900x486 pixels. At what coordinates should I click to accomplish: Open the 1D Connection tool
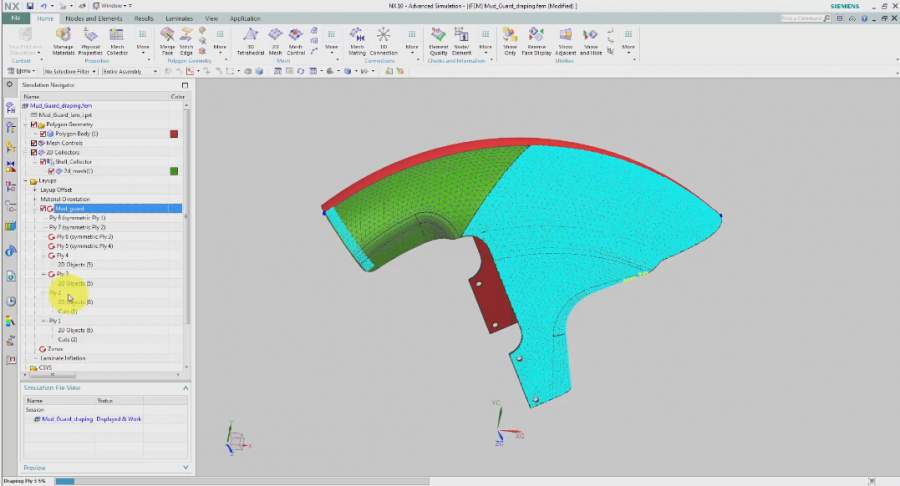(x=383, y=42)
